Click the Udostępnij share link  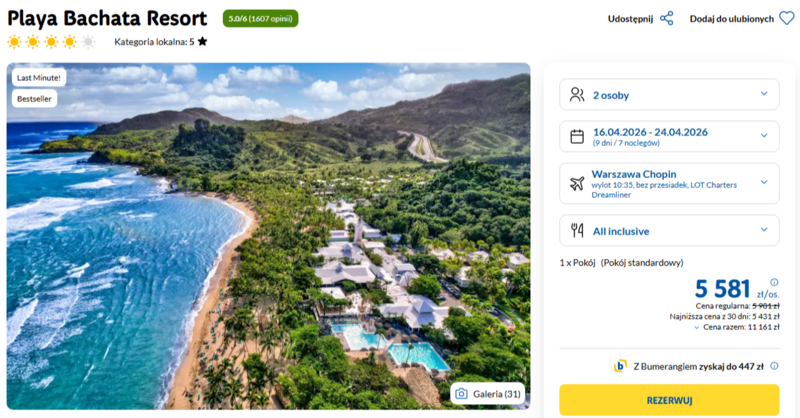[630, 18]
